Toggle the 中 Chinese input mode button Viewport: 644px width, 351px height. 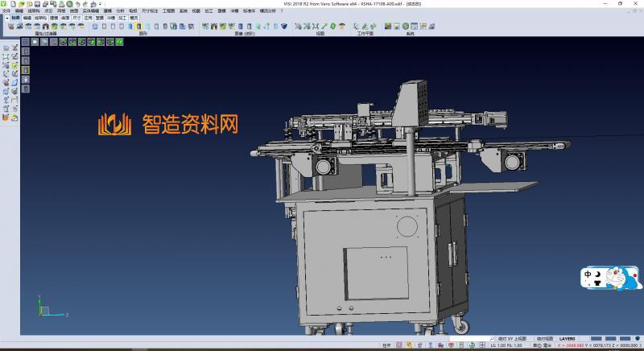(x=588, y=275)
